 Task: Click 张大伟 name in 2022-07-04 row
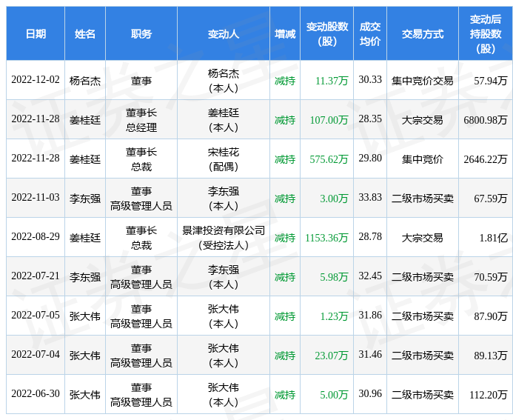click(85, 356)
